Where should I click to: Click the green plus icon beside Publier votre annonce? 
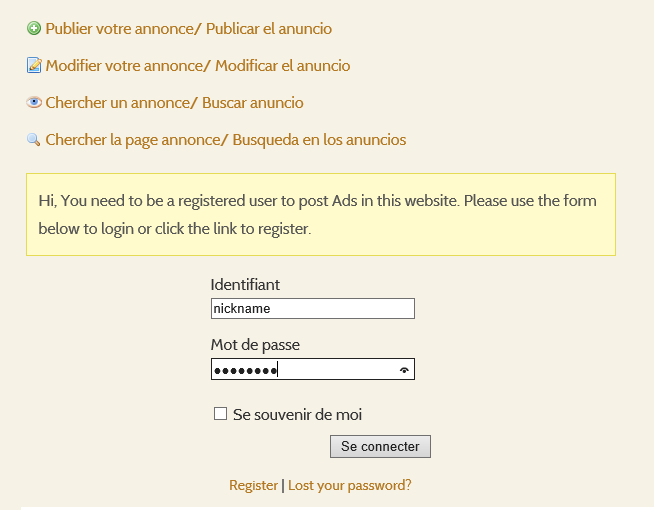[x=34, y=28]
